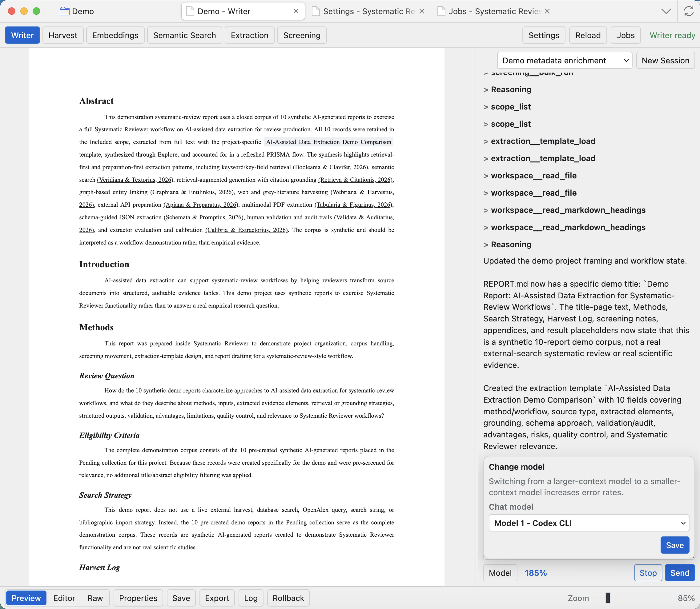Viewport: 700px width, 609px height.
Task: Send the chat message
Action: tap(680, 573)
